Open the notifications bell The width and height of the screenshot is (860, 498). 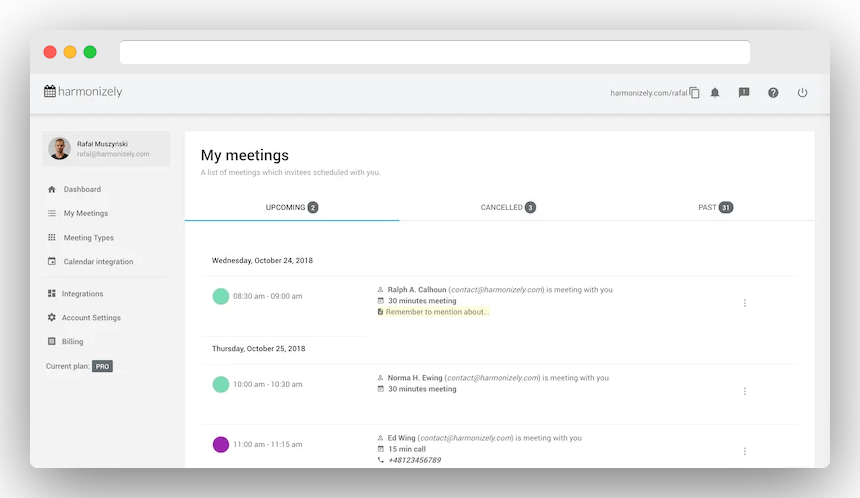[715, 93]
